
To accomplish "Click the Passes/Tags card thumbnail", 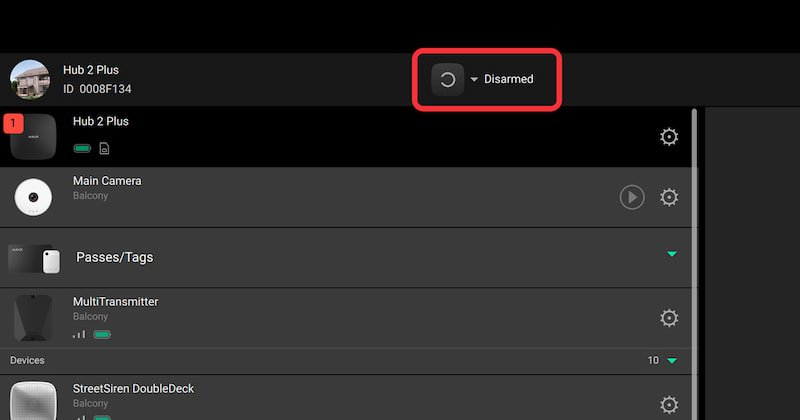I will point(34,259).
